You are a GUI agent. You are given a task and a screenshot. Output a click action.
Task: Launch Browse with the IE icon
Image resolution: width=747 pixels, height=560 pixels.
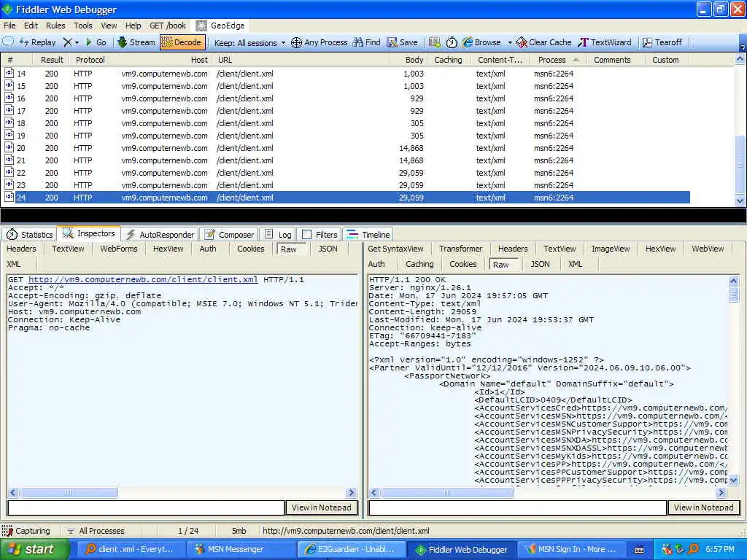[x=481, y=42]
